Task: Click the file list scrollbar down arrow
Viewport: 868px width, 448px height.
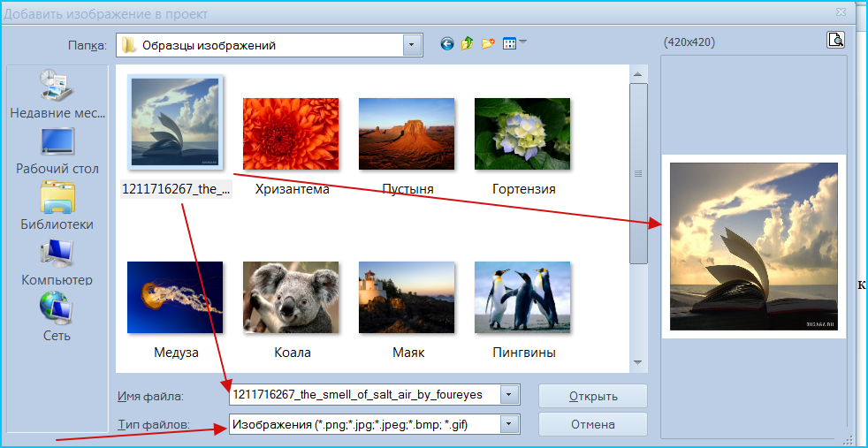Action: (637, 363)
